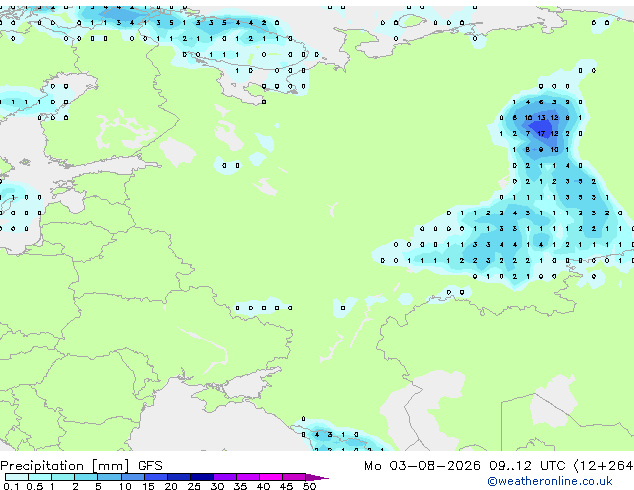
Task: Click the "0.1" legend scale label
Action: [11, 486]
